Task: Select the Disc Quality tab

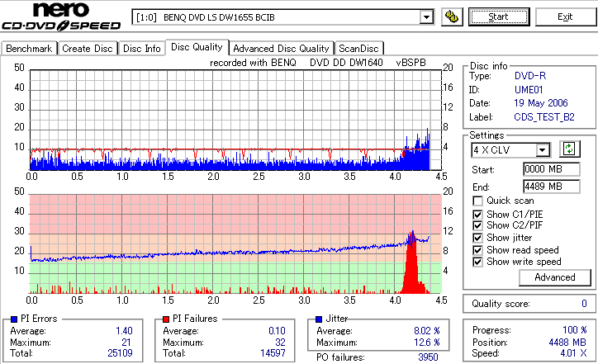Action: 197,47
